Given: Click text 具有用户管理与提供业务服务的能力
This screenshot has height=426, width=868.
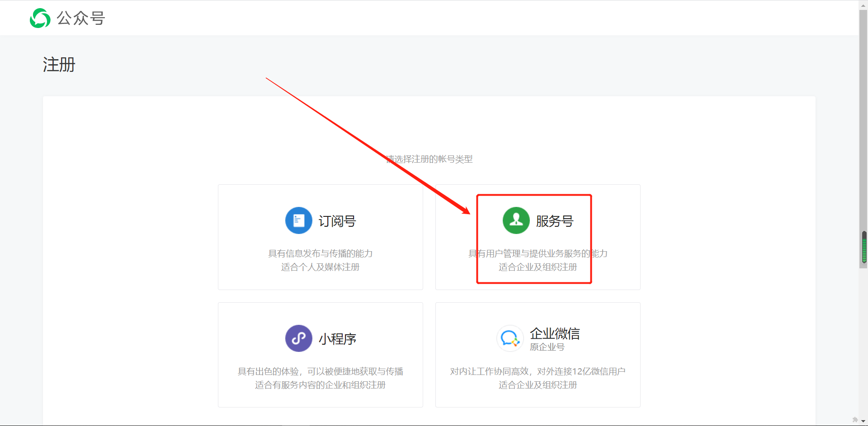Looking at the screenshot, I should tap(538, 253).
